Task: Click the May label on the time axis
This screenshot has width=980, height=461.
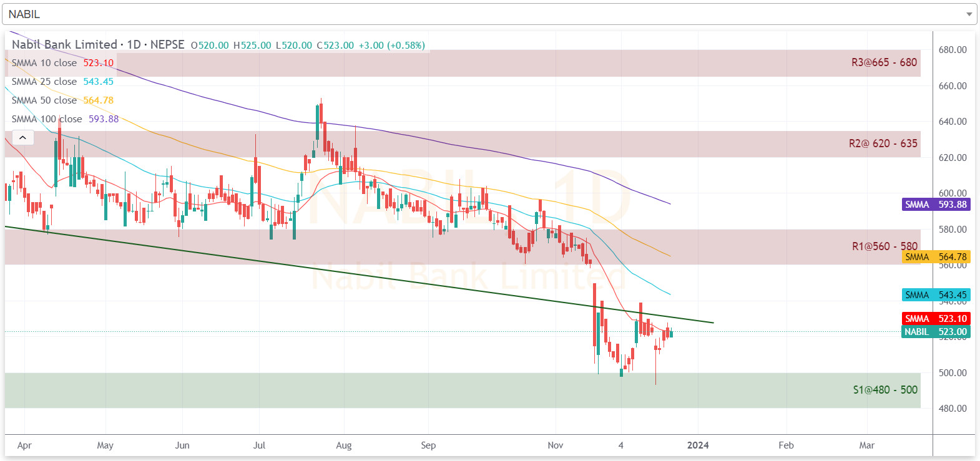Action: [105, 445]
